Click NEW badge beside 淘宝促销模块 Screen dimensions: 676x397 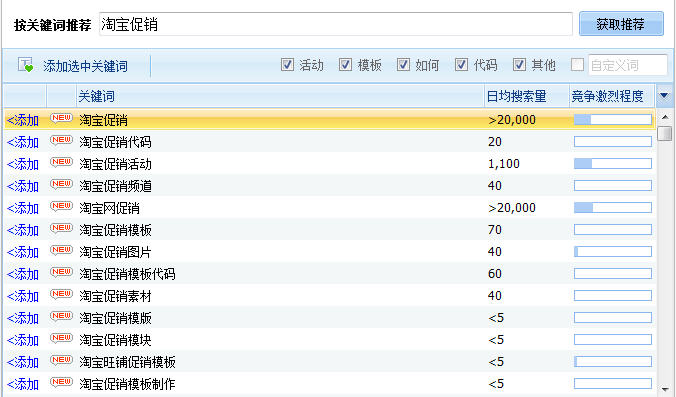point(61,338)
